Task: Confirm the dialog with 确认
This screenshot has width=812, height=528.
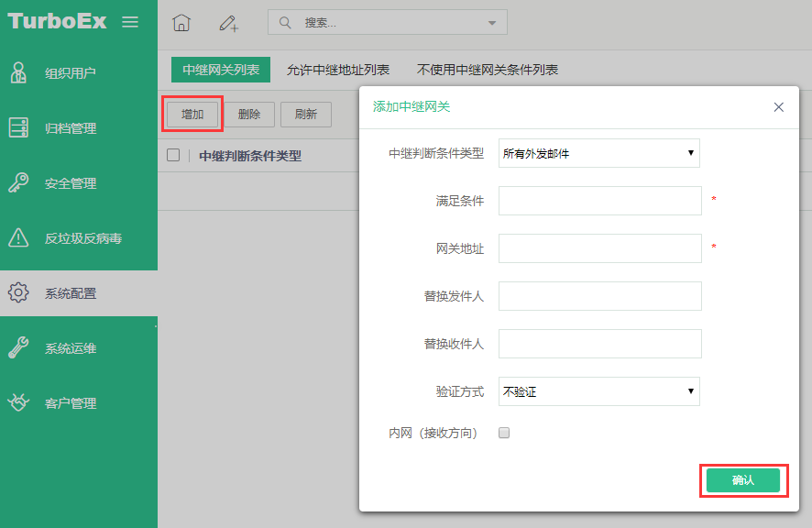Action: (x=743, y=480)
